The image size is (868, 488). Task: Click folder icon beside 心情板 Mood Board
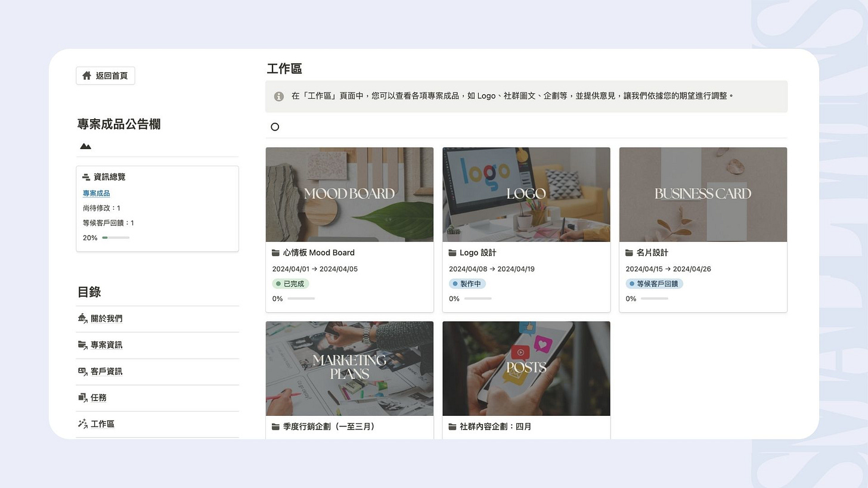pyautogui.click(x=275, y=253)
